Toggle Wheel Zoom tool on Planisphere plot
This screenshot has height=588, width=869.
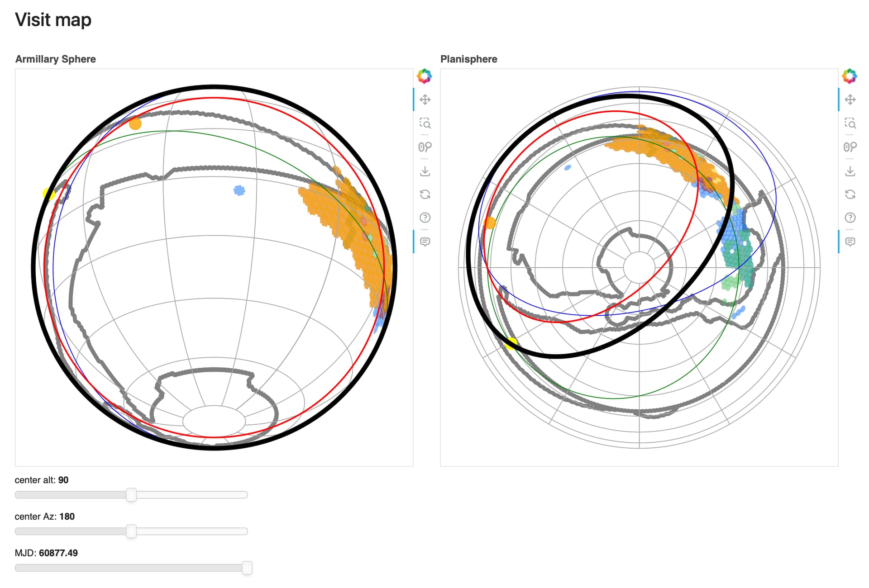pos(850,147)
